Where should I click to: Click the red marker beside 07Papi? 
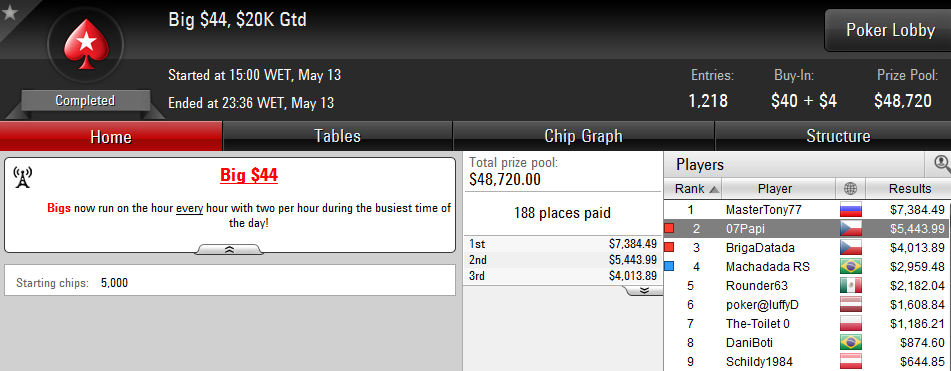(x=670, y=229)
